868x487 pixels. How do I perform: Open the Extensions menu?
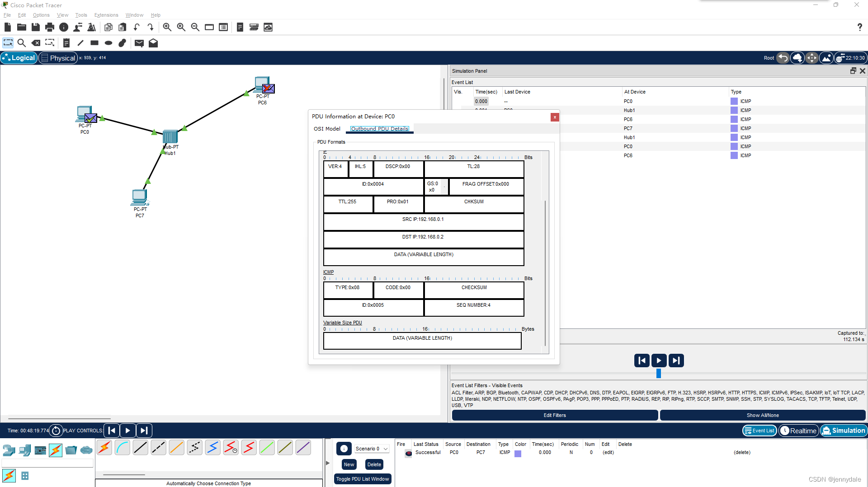[106, 15]
